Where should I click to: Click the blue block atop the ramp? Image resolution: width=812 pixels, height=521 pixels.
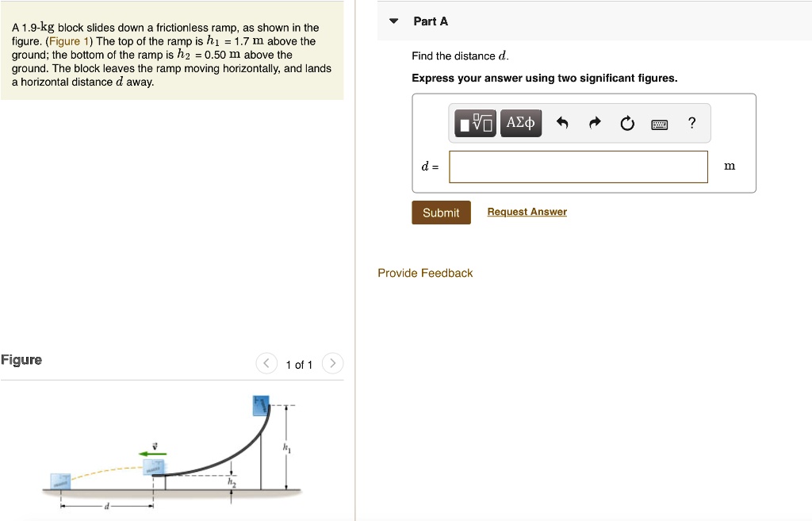260,405
